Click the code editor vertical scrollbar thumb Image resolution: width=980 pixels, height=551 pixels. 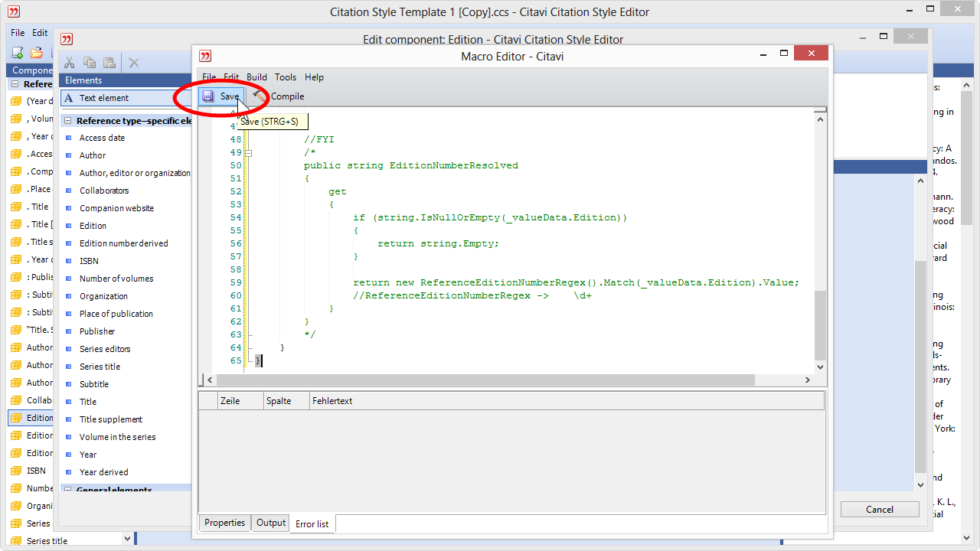[x=820, y=325]
